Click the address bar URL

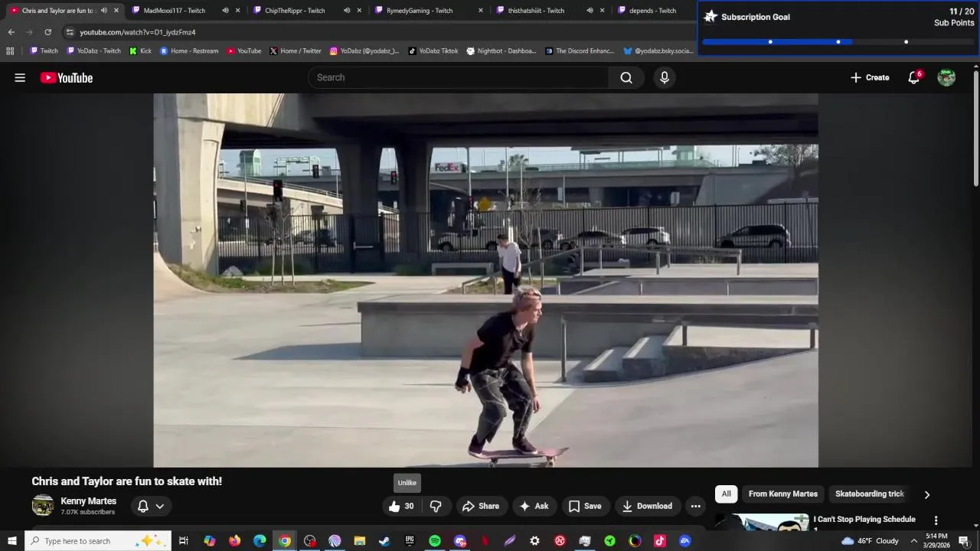click(x=138, y=32)
